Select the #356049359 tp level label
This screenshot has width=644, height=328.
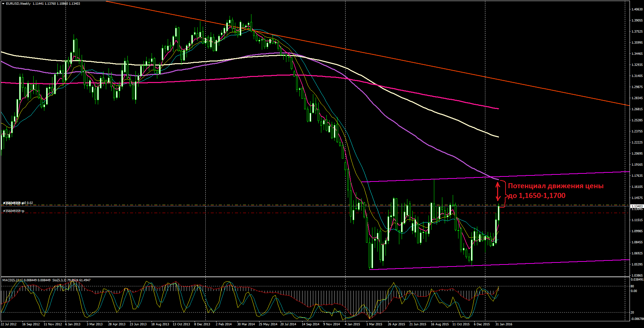[14, 211]
